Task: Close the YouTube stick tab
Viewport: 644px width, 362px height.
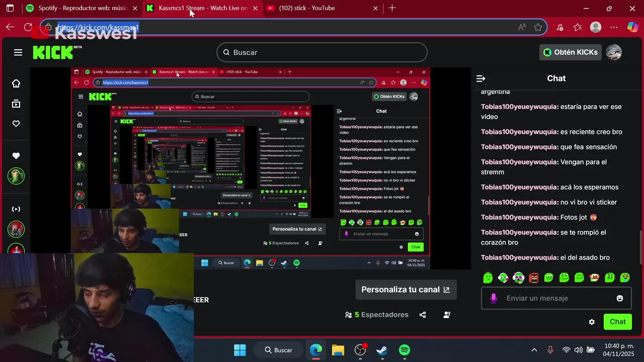Action: [376, 8]
